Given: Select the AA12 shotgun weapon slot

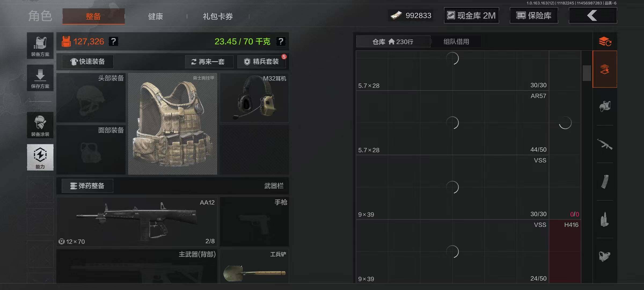Looking at the screenshot, I should pos(137,222).
